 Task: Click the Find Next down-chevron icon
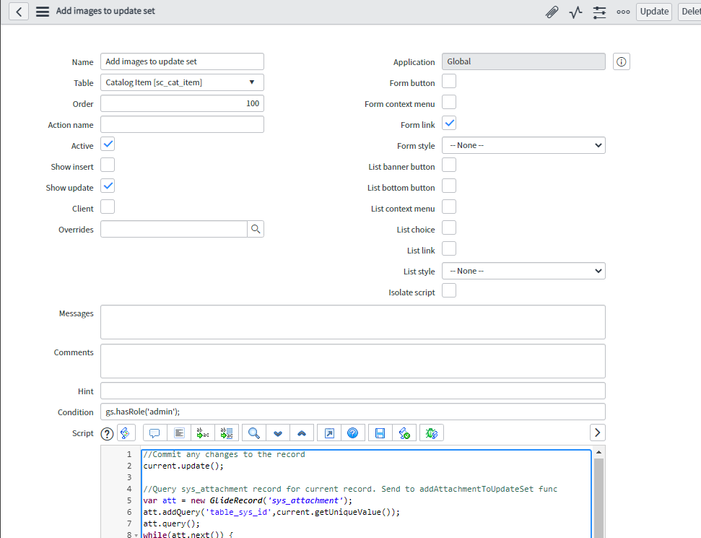(x=278, y=433)
